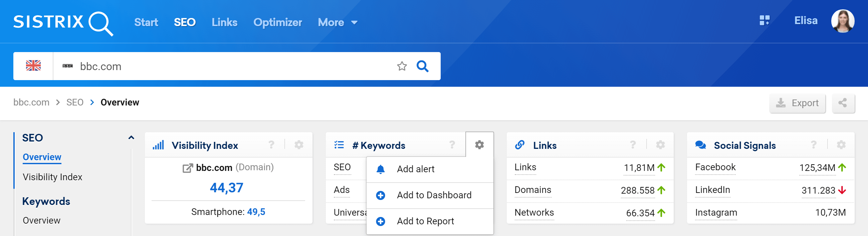Follow the SEO breadcrumb link
This screenshot has width=868, height=236.
pyautogui.click(x=75, y=102)
